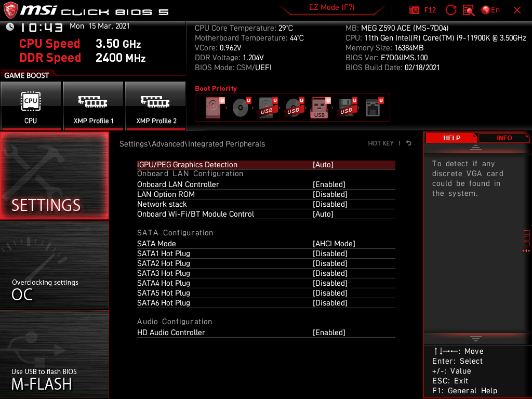Select the Onboard LAN Controller label
This screenshot has height=399, width=532.
(x=178, y=184)
